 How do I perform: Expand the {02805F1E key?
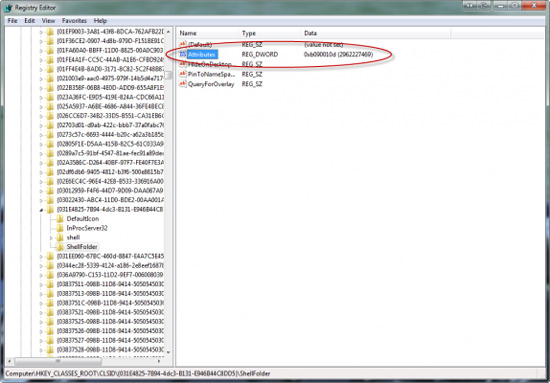[41, 144]
